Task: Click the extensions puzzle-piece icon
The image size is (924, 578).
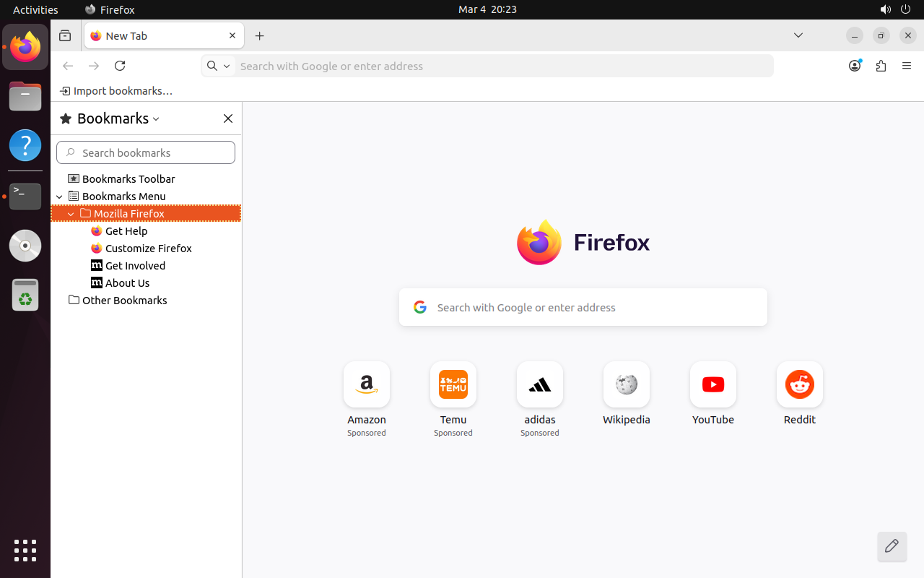Action: tap(881, 66)
